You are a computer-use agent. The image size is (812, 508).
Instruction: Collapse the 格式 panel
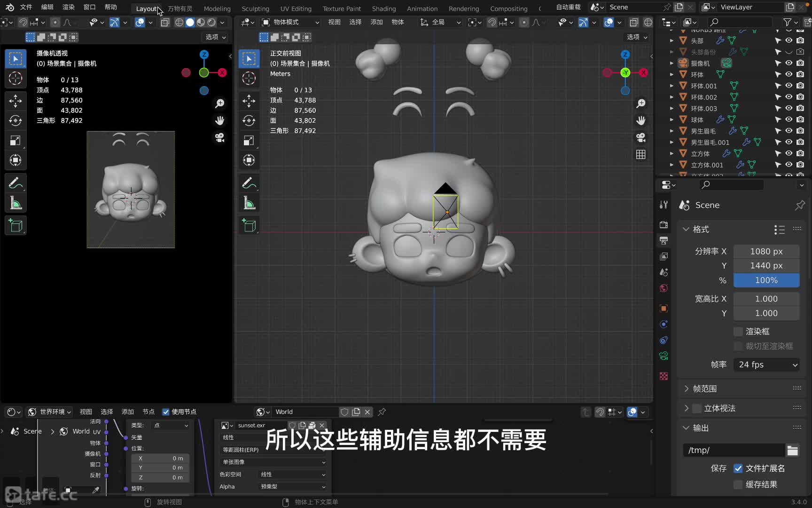(686, 229)
